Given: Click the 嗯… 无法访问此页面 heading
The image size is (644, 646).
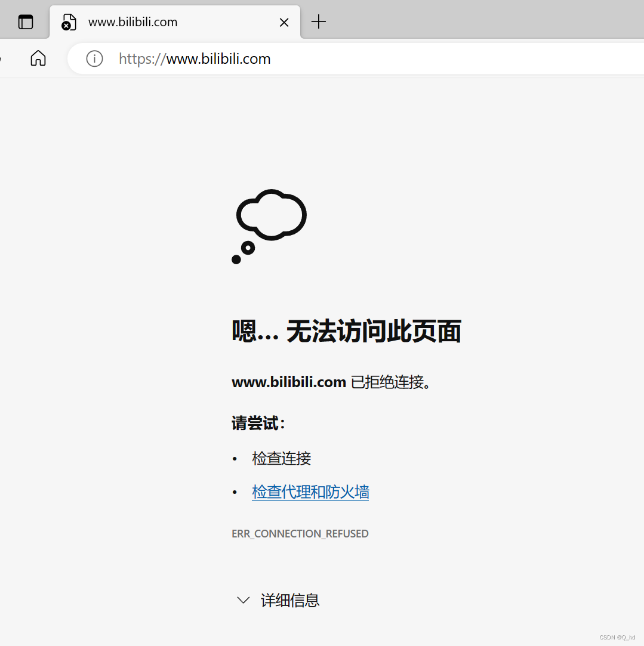Looking at the screenshot, I should click(346, 331).
